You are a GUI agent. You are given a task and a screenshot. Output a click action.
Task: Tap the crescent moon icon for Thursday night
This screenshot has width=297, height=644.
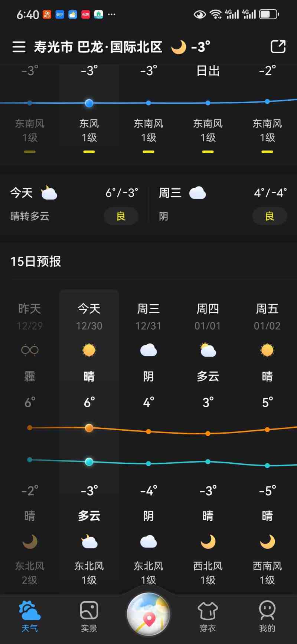pyautogui.click(x=208, y=542)
